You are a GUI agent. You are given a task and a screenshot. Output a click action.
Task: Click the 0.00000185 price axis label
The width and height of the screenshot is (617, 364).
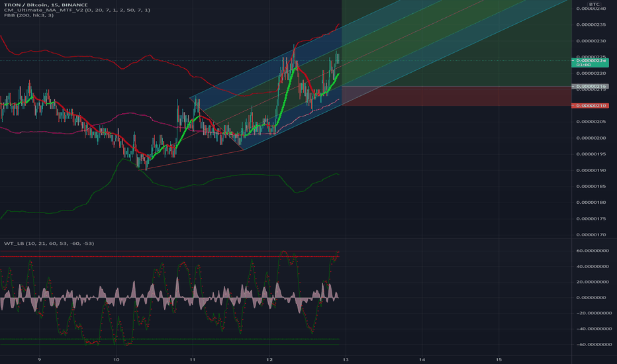591,186
